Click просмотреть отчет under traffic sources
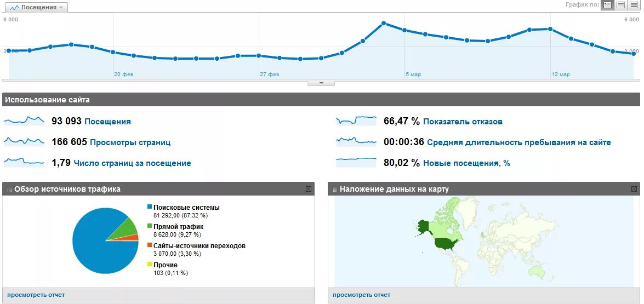Image resolution: width=644 pixels, height=304 pixels. click(x=36, y=295)
